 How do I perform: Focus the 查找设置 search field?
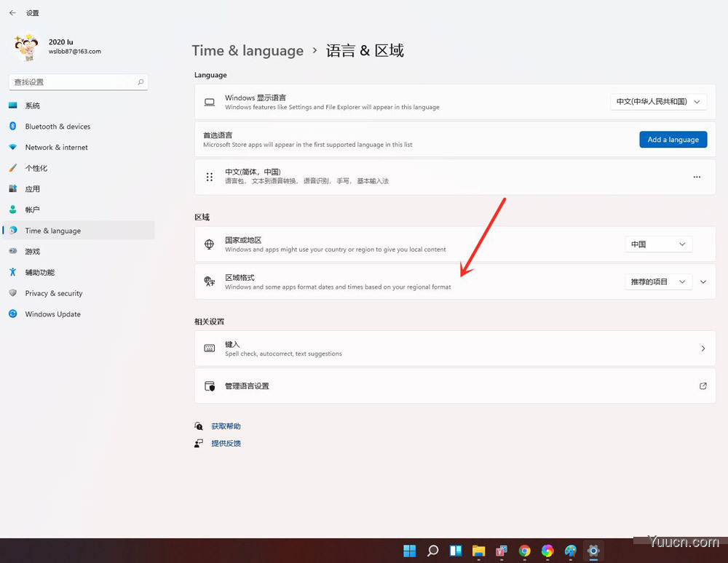pyautogui.click(x=78, y=82)
